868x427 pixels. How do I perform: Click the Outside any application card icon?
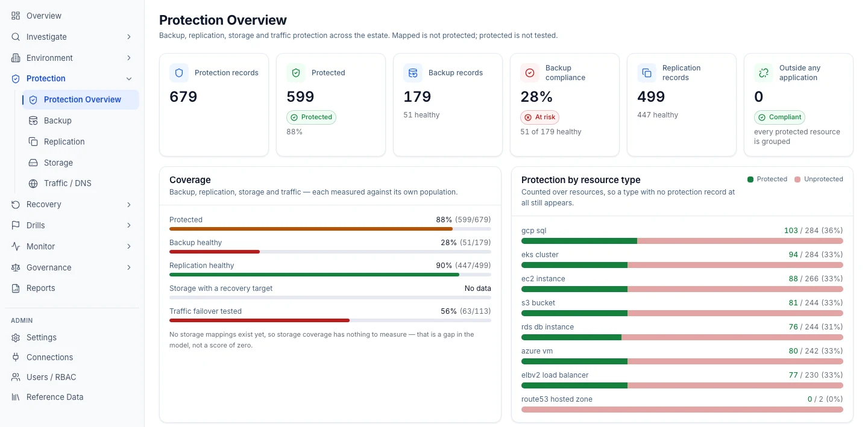(764, 73)
